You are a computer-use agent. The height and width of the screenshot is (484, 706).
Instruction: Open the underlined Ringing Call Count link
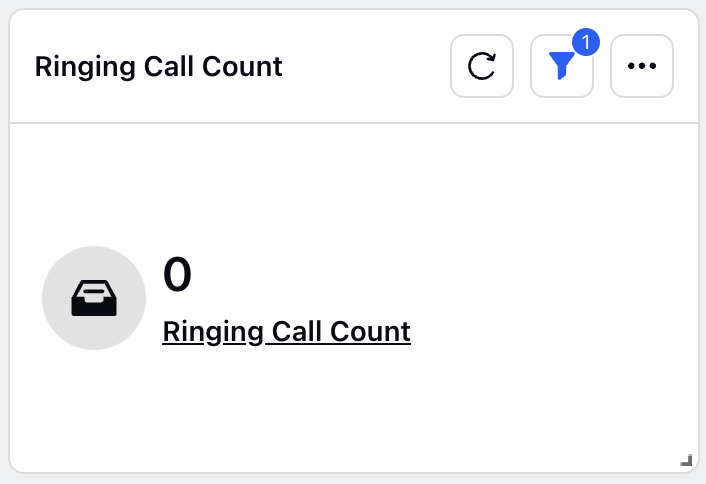tap(286, 332)
